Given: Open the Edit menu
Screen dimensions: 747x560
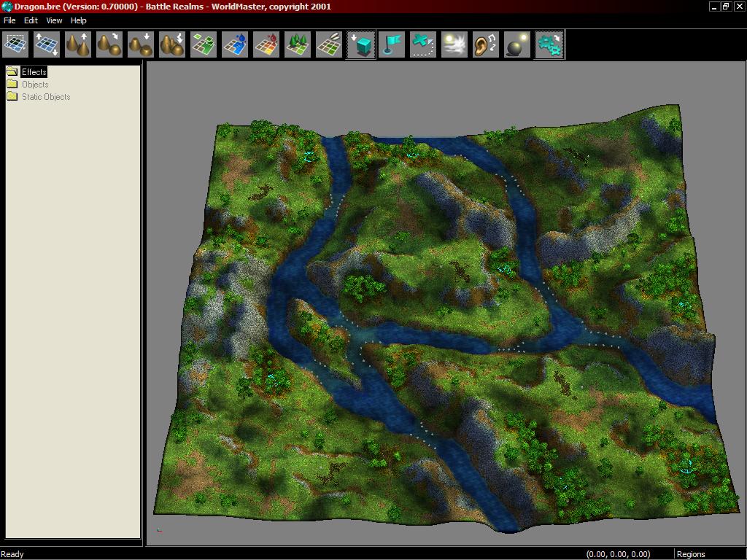Looking at the screenshot, I should click(x=31, y=20).
